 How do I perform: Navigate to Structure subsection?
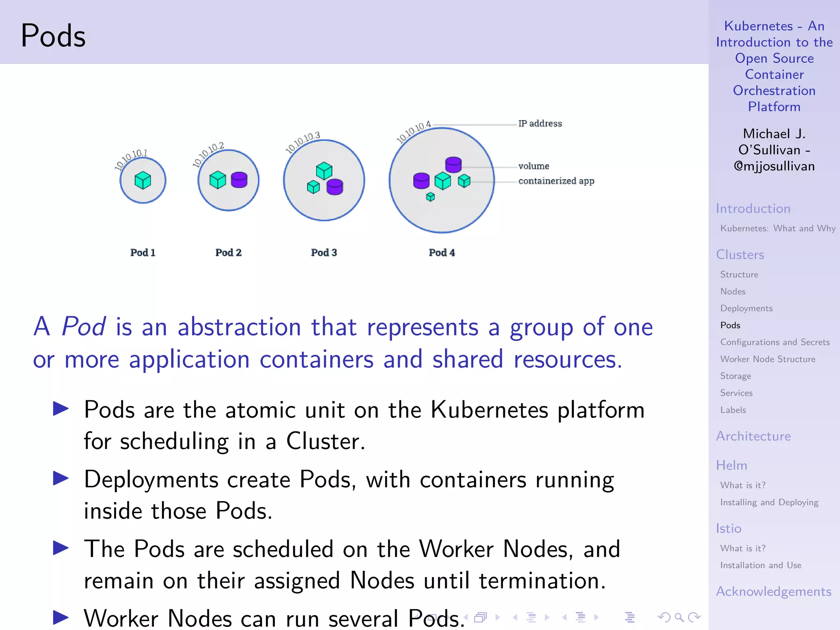[x=739, y=274]
